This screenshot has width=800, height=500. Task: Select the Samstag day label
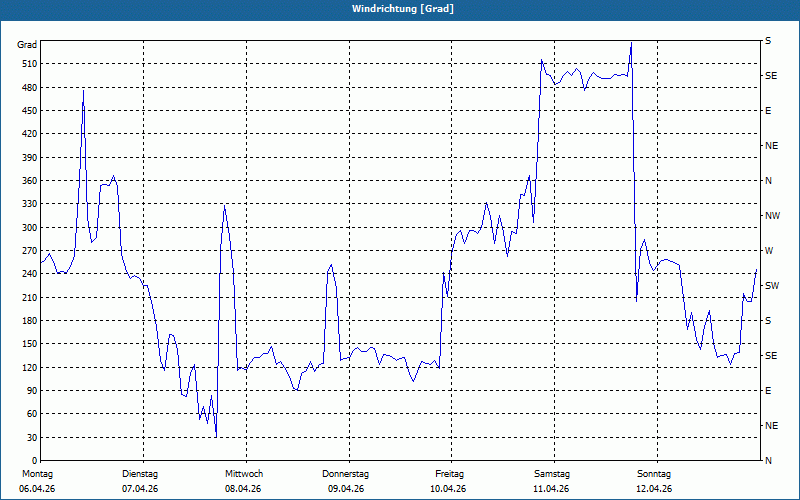tap(552, 474)
